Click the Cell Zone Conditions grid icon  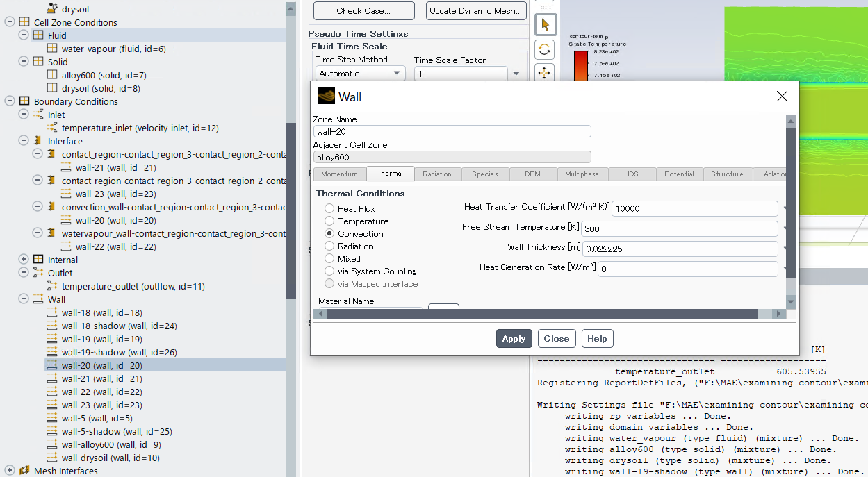click(x=24, y=22)
